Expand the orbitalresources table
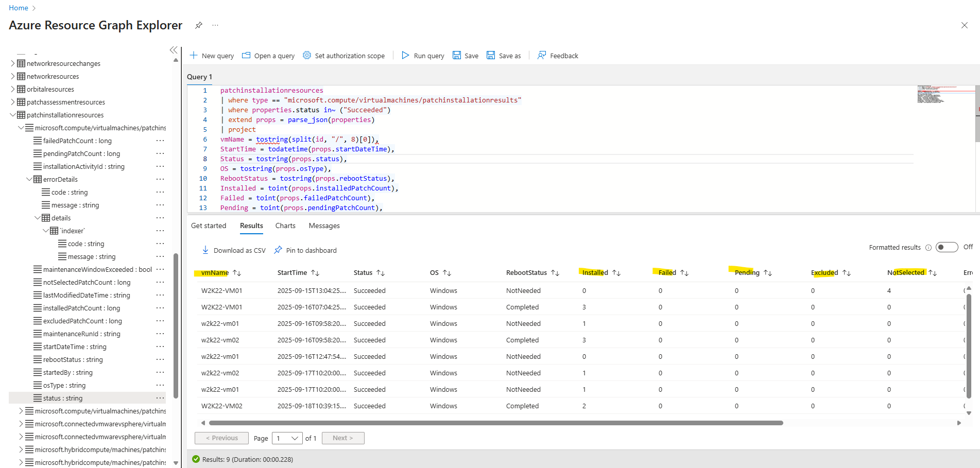The height and width of the screenshot is (468, 980). [13, 89]
